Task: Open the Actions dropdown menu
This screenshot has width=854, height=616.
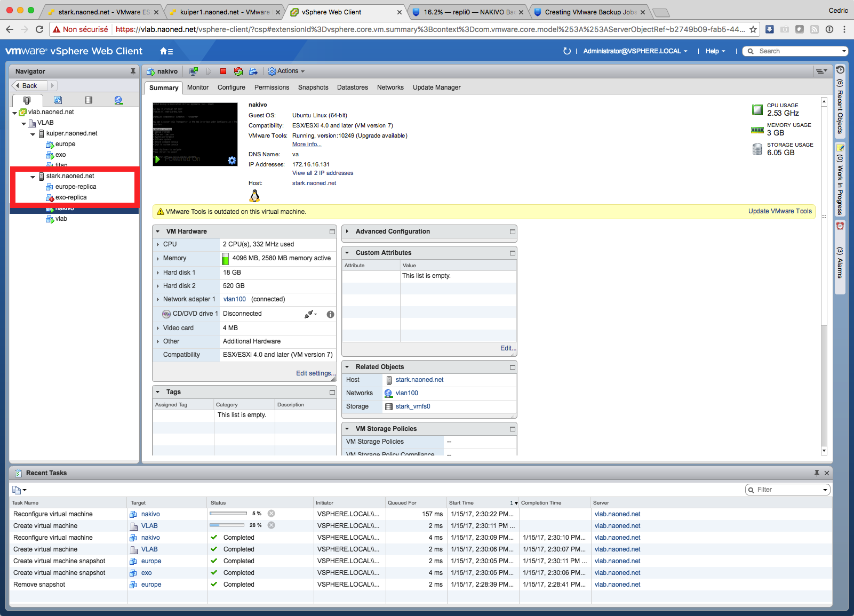Action: point(286,71)
